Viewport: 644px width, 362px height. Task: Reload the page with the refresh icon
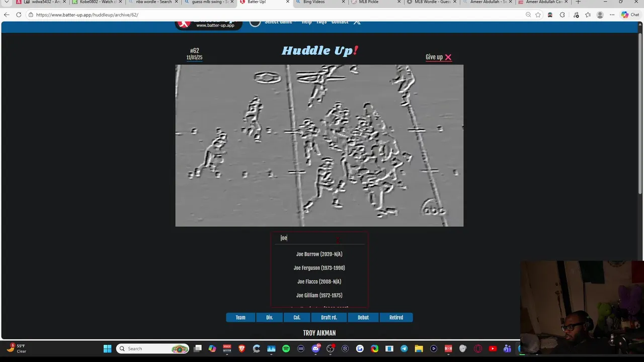(19, 15)
